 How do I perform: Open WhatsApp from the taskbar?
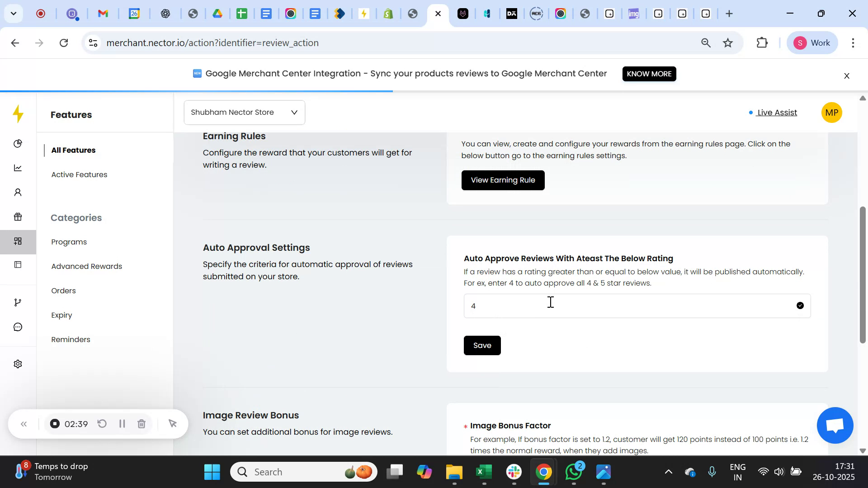[x=573, y=471]
